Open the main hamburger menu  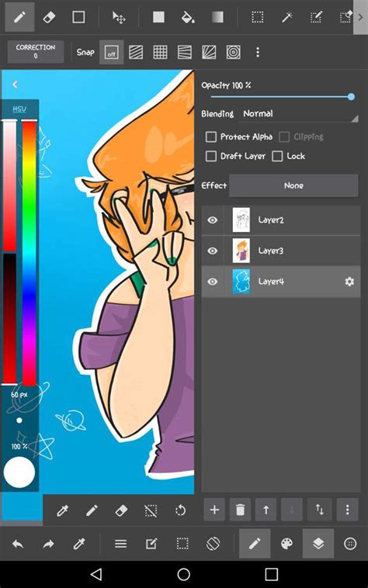120,544
